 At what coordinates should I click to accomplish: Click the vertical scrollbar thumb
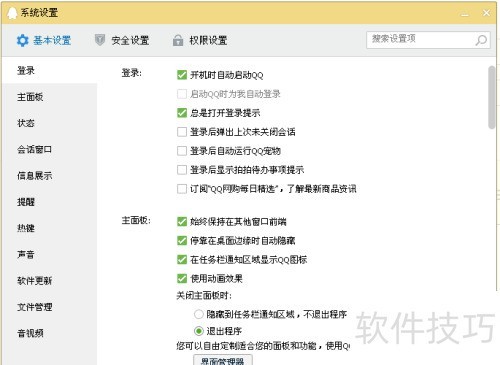[492, 97]
